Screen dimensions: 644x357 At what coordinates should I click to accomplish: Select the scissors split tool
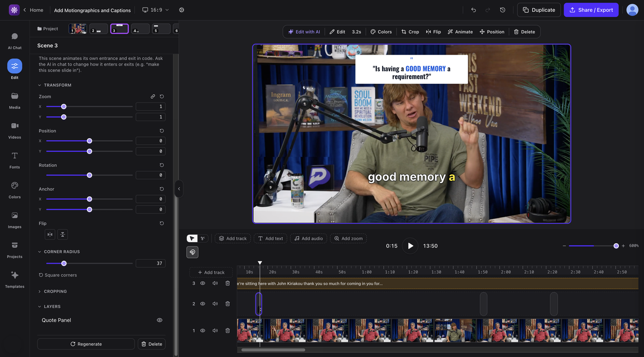pyautogui.click(x=203, y=238)
